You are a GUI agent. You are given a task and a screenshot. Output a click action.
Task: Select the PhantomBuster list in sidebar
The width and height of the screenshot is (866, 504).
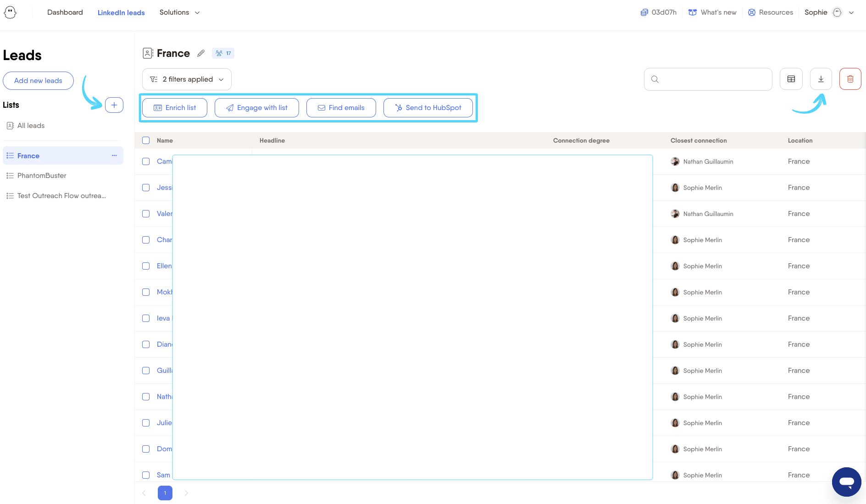pyautogui.click(x=42, y=176)
